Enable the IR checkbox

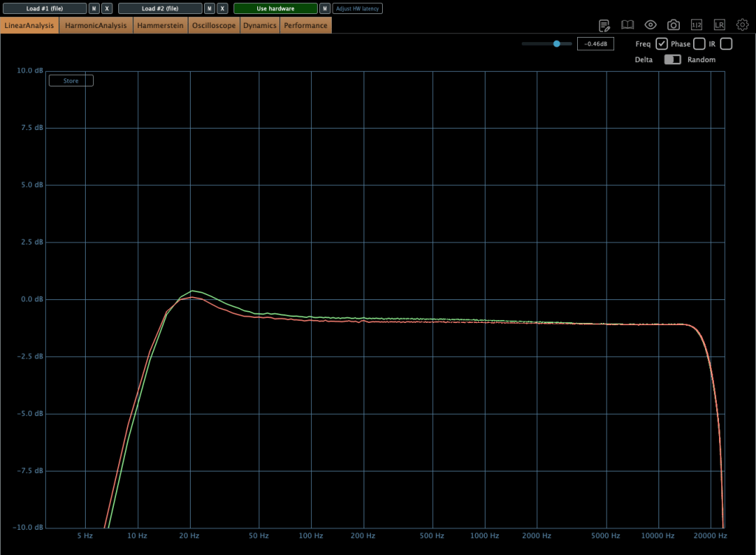726,44
